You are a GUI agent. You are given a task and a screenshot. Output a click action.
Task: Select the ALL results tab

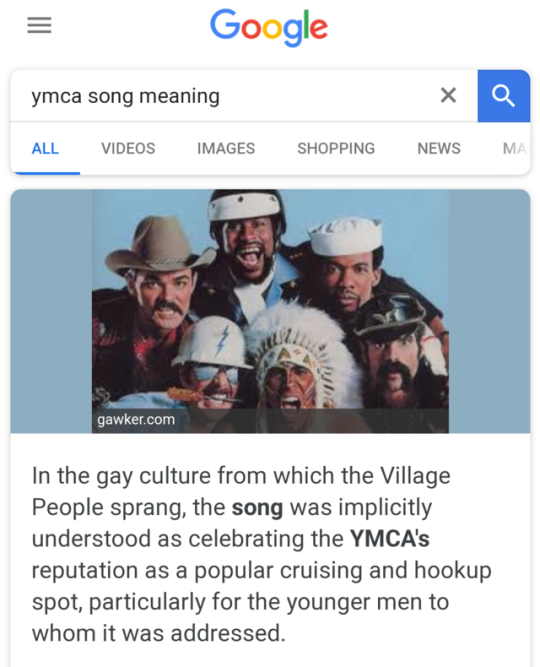[x=45, y=148]
